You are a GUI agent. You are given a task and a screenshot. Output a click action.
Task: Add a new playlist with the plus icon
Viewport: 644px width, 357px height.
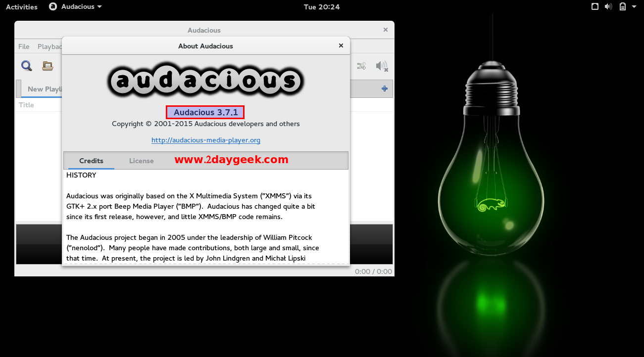385,89
